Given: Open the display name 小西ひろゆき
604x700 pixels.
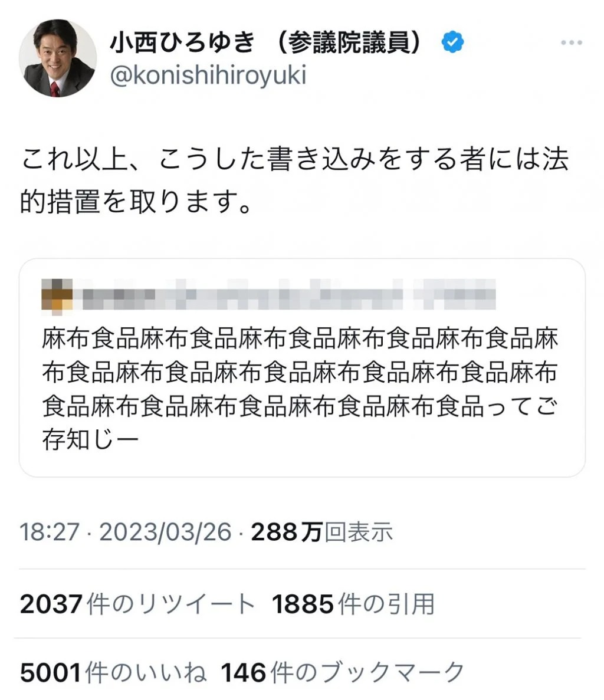Looking at the screenshot, I should (x=183, y=43).
